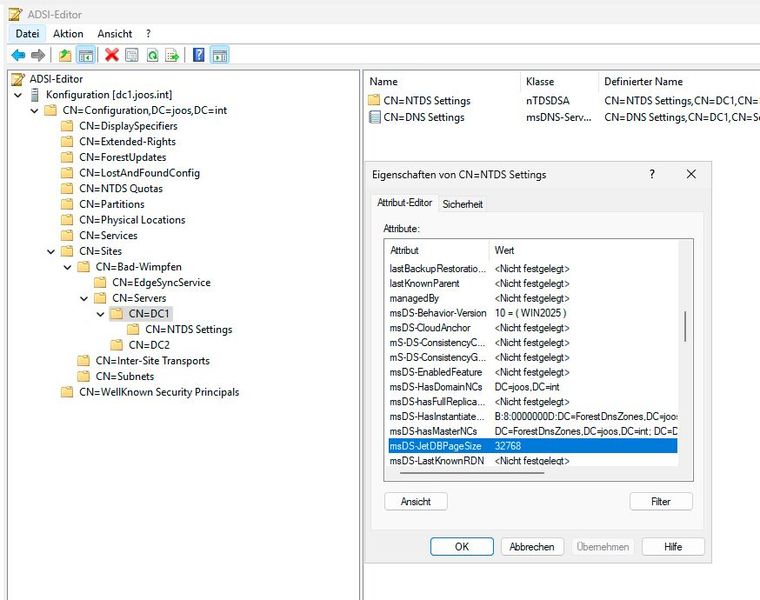Screen dimensions: 760x600
Task: Delete object using the red X icon
Action: [112, 55]
